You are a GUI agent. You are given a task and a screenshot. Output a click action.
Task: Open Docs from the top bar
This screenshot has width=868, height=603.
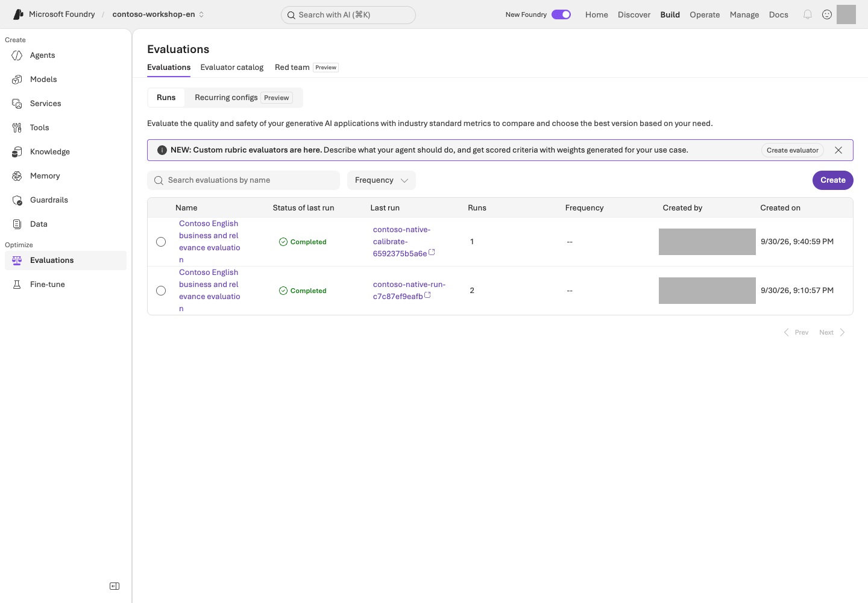(x=779, y=14)
